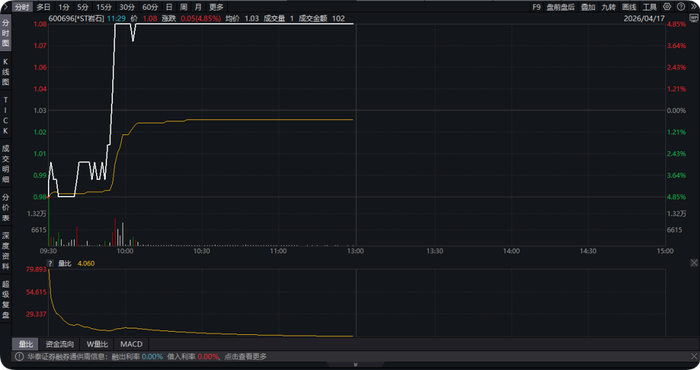Click the 4.85% top right axis label
Viewport: 700px width, 370px height.
(x=676, y=24)
